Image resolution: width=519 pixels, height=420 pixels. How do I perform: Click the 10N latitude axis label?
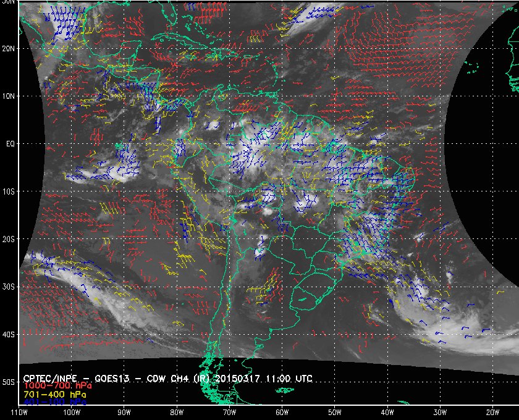[8, 96]
